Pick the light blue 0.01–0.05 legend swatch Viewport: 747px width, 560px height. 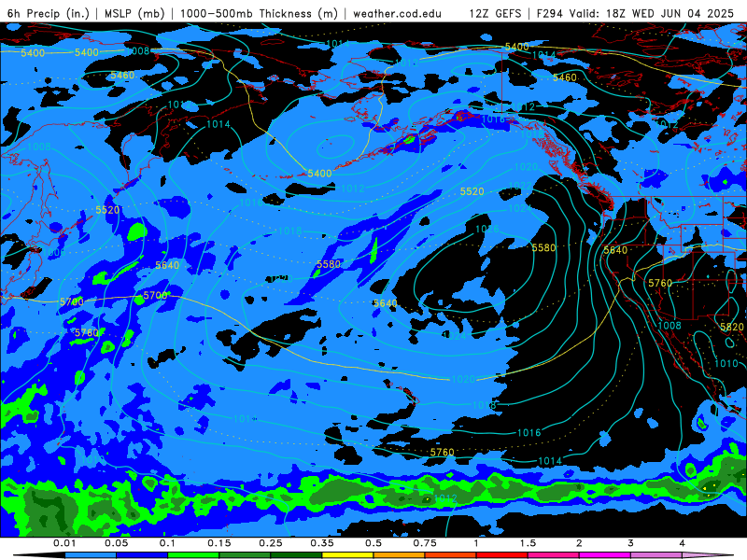click(91, 555)
